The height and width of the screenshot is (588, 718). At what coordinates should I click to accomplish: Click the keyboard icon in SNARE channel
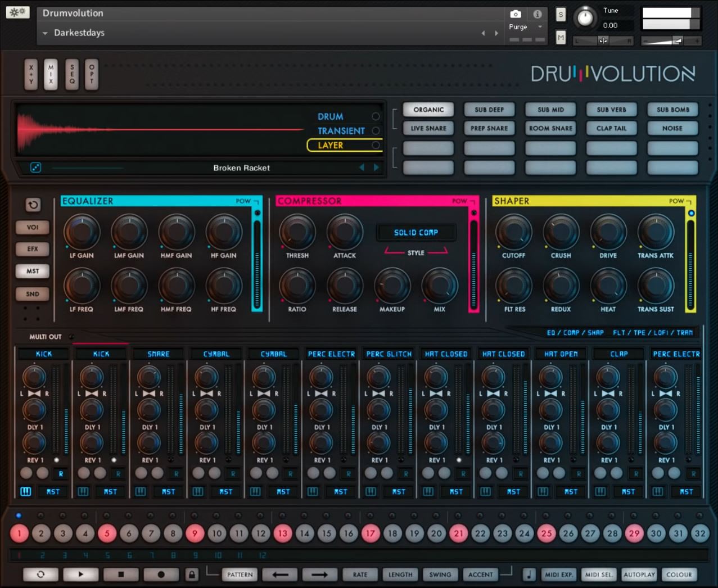[x=141, y=492]
